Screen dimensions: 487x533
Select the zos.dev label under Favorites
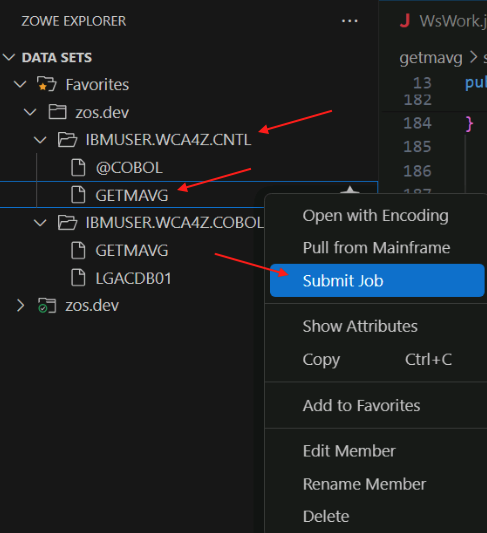(102, 112)
